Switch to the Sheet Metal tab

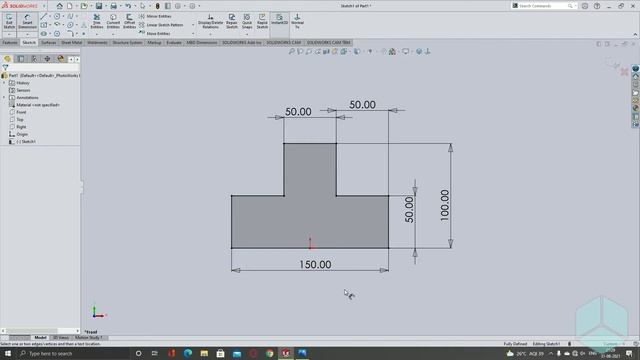pyautogui.click(x=71, y=42)
